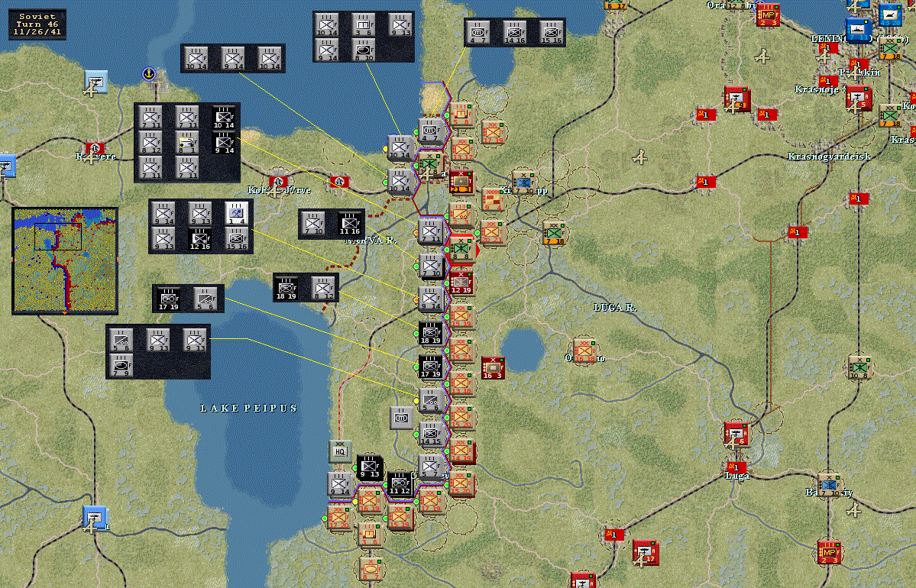Open the strategic minimap thumbnail
This screenshot has width=916, height=588.
point(65,261)
